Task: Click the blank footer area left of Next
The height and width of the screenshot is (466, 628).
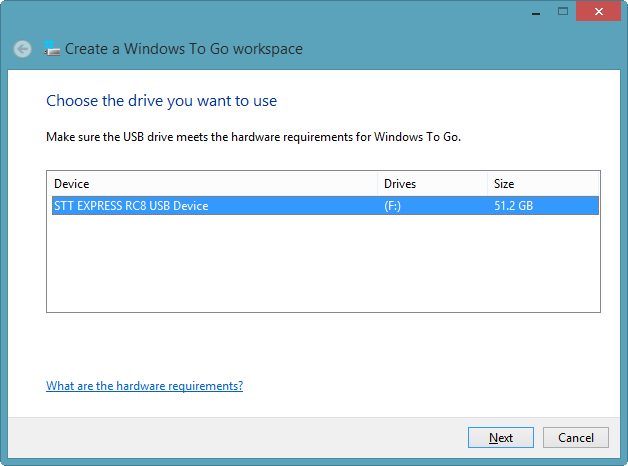Action: [x=240, y=438]
